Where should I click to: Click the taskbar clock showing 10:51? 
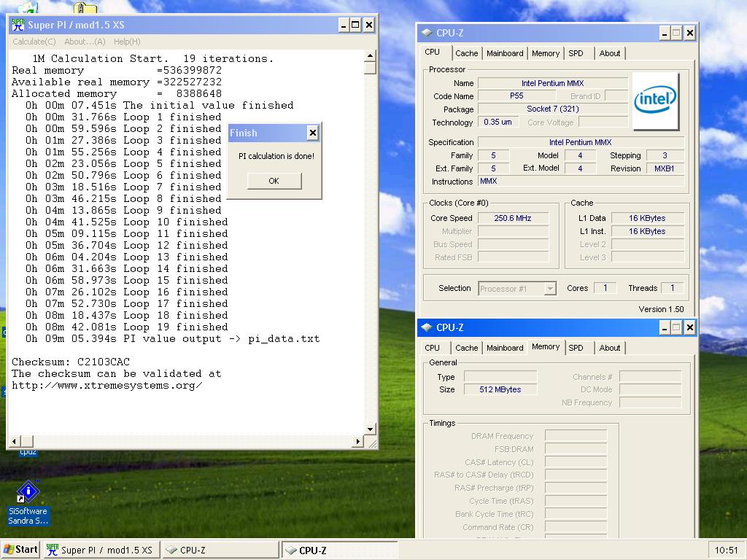click(726, 550)
